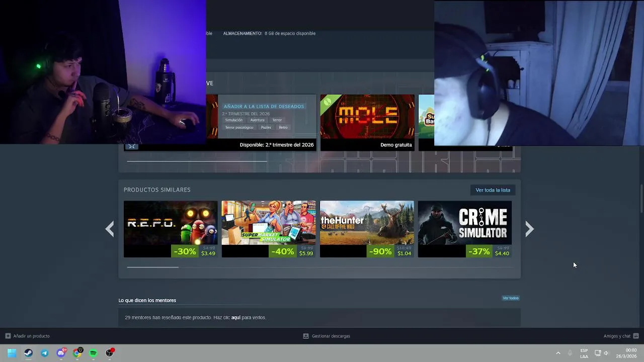Image resolution: width=644 pixels, height=362 pixels.
Task: Click the -37% discount on Crime Simulator
Action: click(479, 251)
